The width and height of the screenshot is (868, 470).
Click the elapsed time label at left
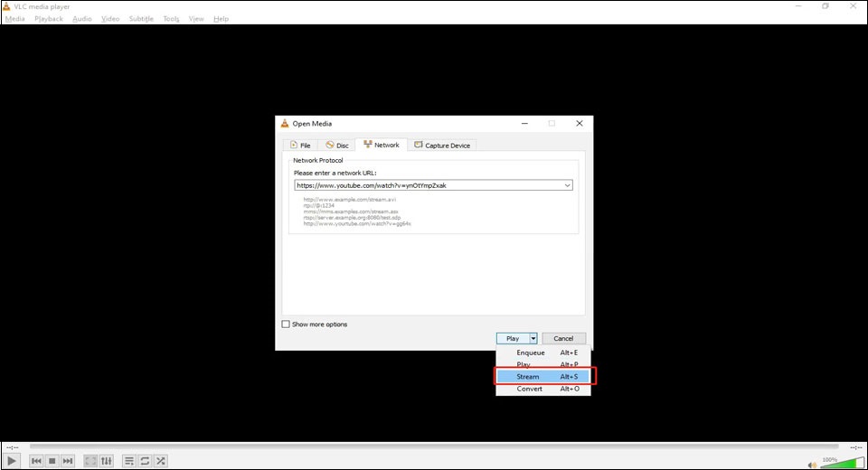pos(12,446)
